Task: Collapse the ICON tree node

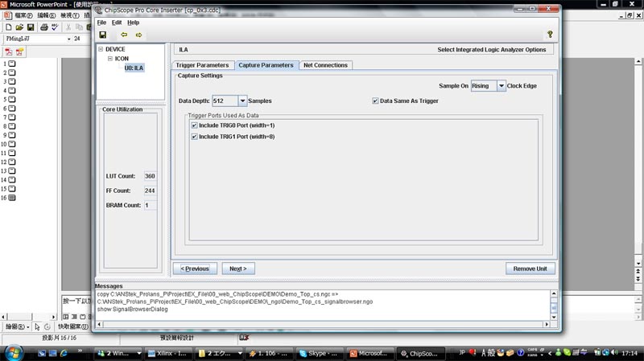Action: pos(110,59)
